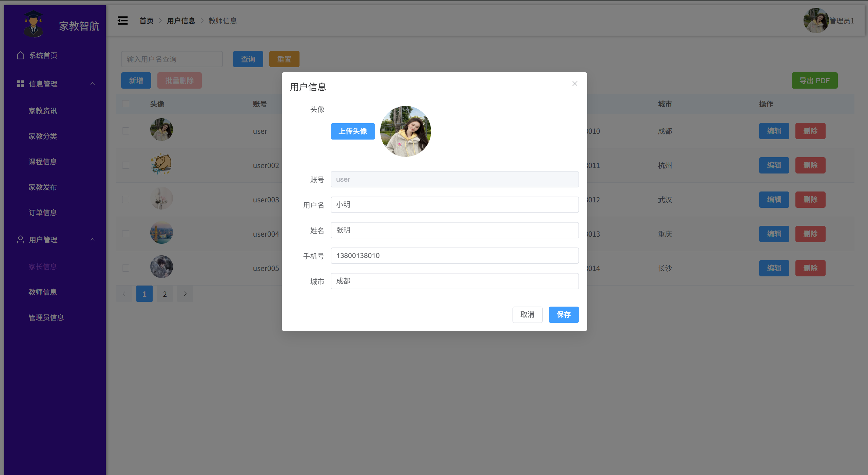Collapse the 信息管理 menu chevron
This screenshot has height=475, width=868.
[93, 84]
